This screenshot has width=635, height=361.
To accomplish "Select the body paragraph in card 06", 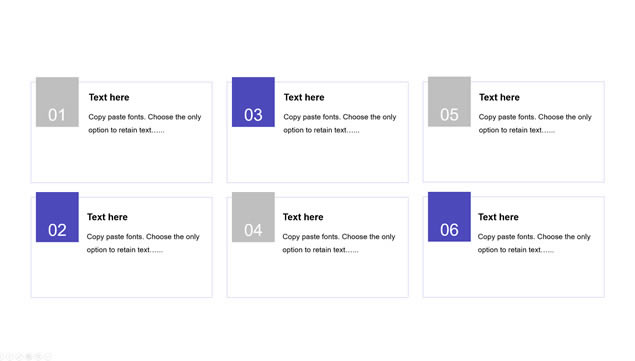I will tap(534, 243).
